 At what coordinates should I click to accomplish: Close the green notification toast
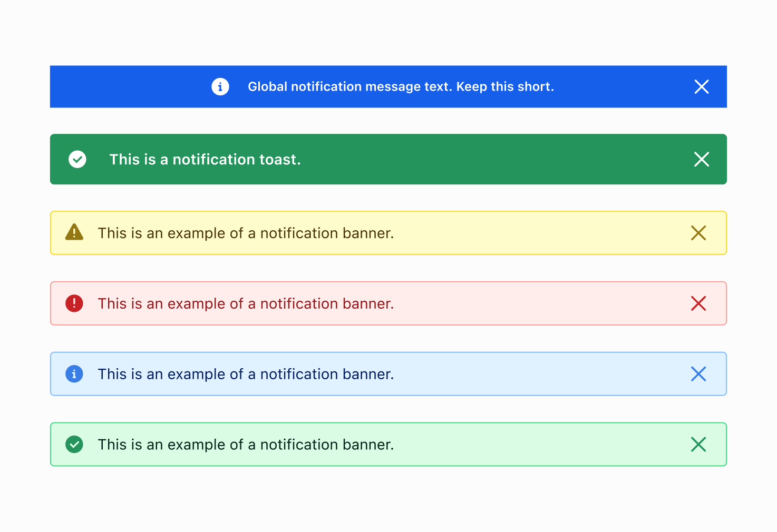(x=702, y=159)
